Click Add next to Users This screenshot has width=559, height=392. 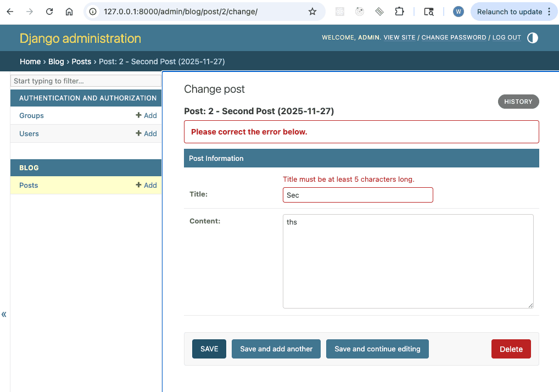tap(147, 134)
